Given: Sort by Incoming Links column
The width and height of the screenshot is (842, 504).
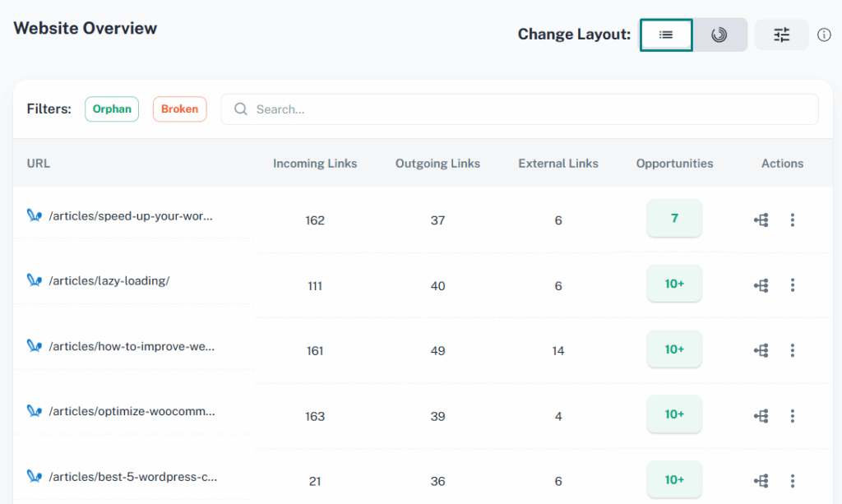Looking at the screenshot, I should coord(315,164).
